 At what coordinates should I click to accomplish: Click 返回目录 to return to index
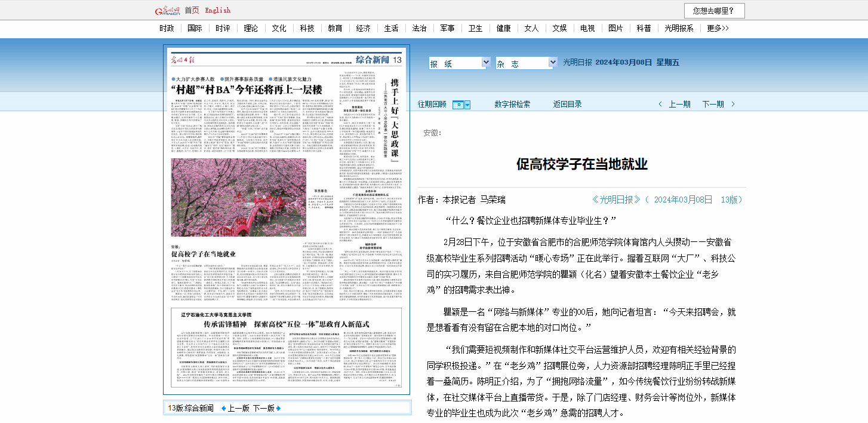567,105
